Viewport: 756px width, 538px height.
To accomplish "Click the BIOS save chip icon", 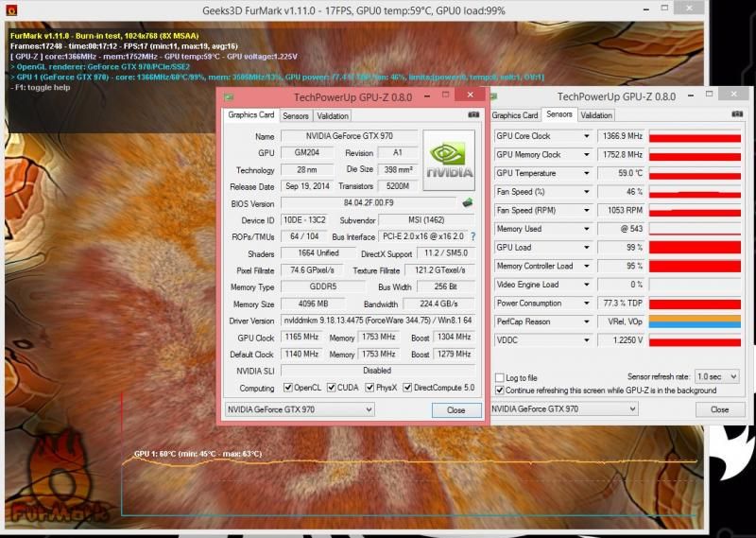I will pos(467,202).
